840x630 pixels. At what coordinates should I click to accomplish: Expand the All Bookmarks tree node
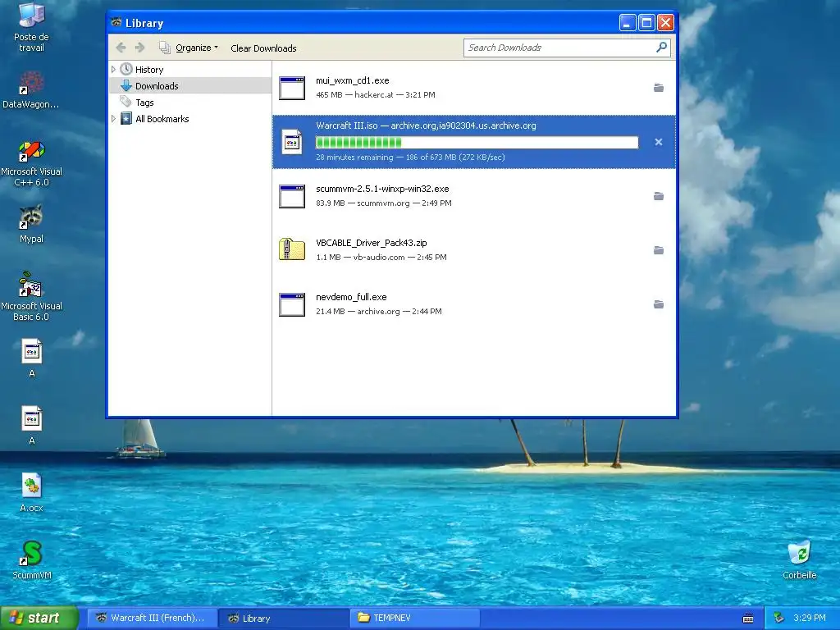[x=113, y=119]
